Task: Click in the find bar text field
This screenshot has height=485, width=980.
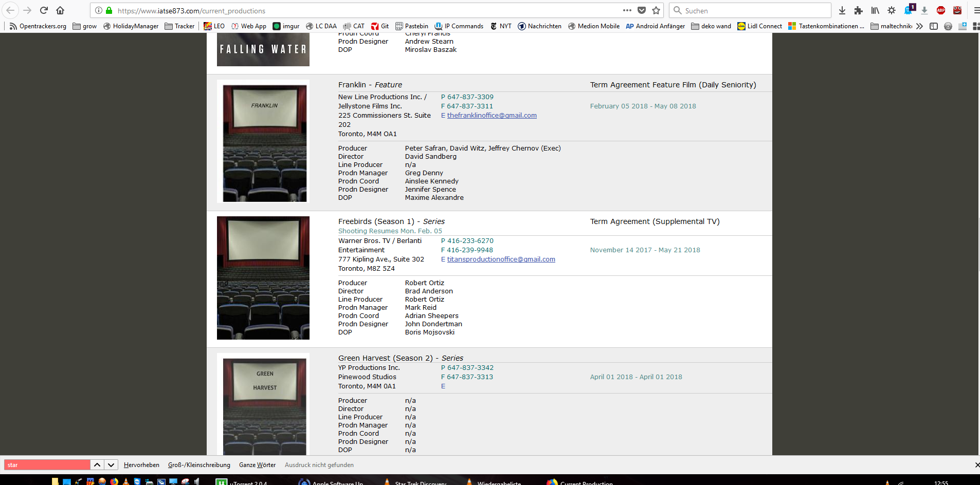Action: 47,465
